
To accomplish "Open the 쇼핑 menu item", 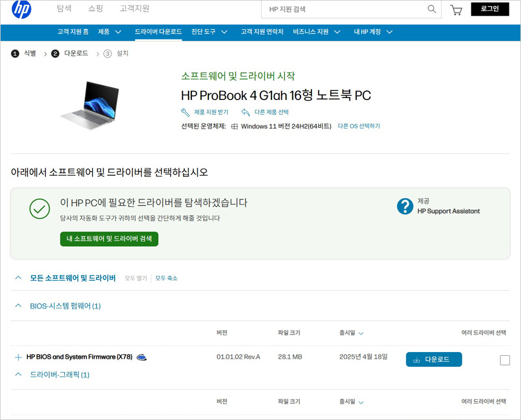I will coord(95,8).
